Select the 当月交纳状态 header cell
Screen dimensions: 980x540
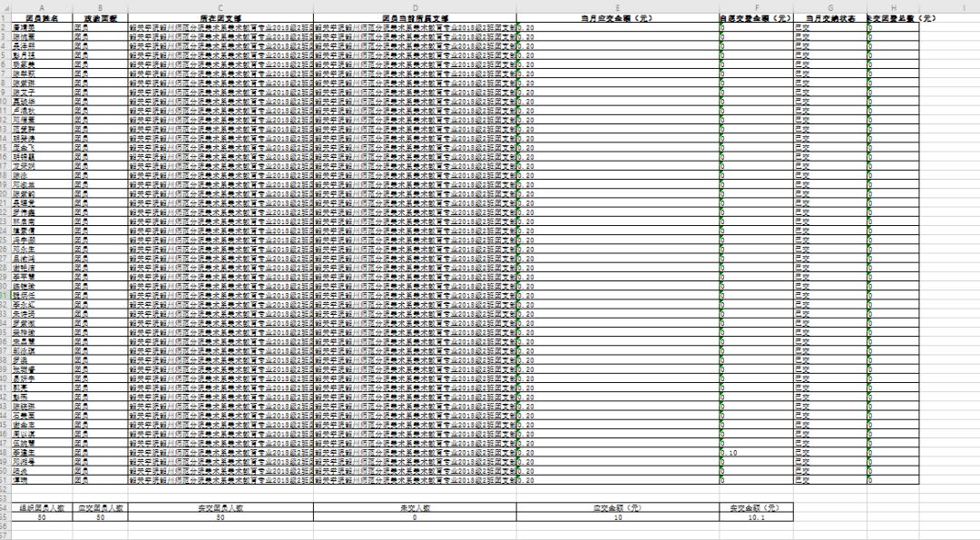point(830,18)
